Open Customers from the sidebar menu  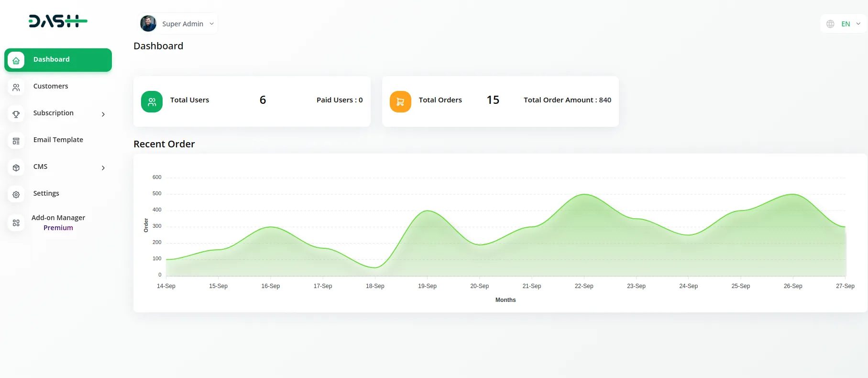pyautogui.click(x=51, y=86)
